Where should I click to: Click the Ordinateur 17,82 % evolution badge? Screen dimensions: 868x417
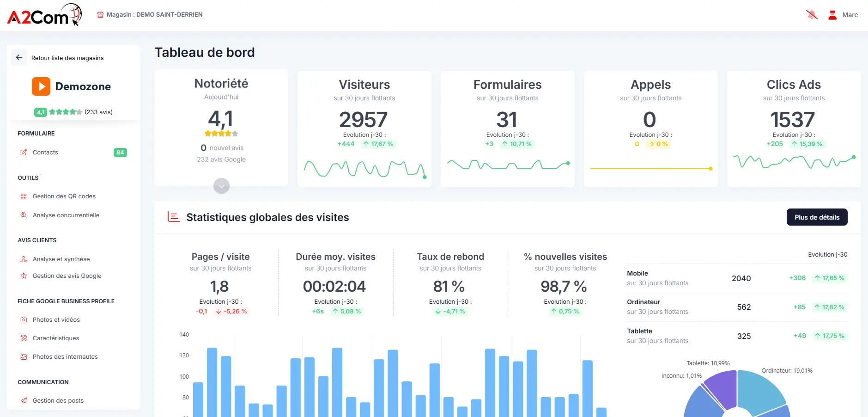coord(830,307)
